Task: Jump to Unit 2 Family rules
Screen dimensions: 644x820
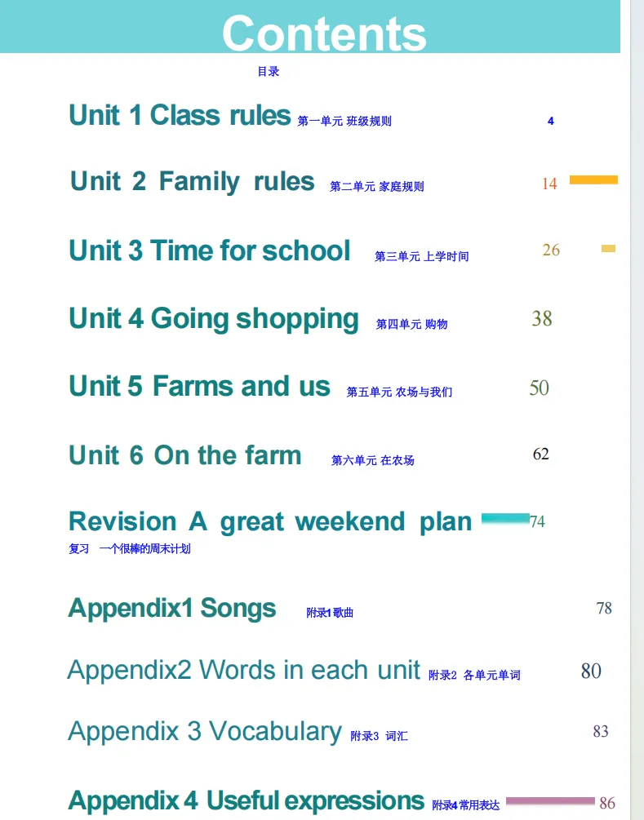Action: point(192,181)
